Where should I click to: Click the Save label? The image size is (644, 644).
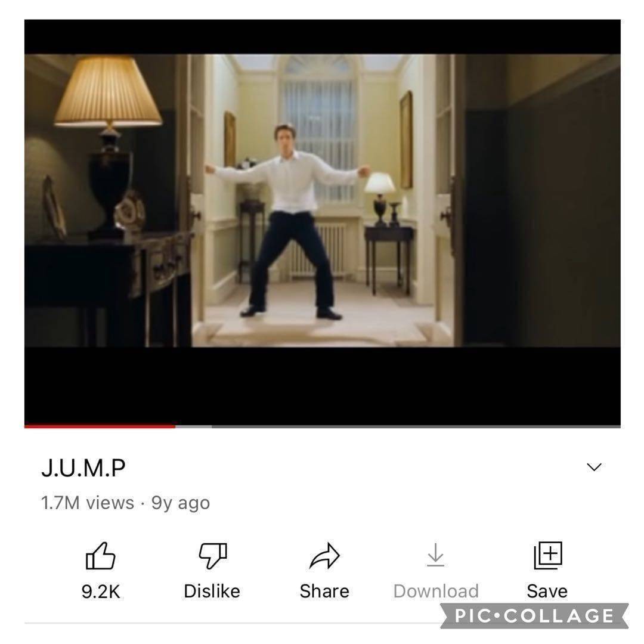pyautogui.click(x=547, y=592)
